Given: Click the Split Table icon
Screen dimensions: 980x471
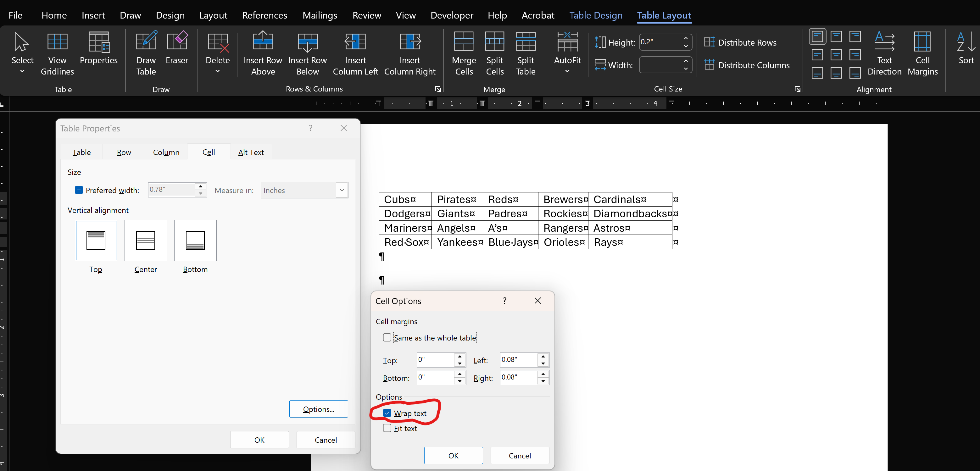Looking at the screenshot, I should click(525, 42).
